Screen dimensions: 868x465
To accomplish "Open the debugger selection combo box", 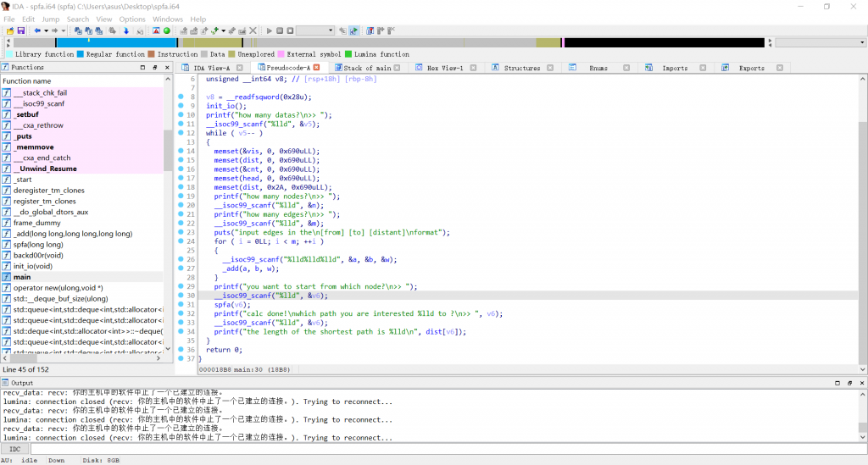I will coord(315,31).
